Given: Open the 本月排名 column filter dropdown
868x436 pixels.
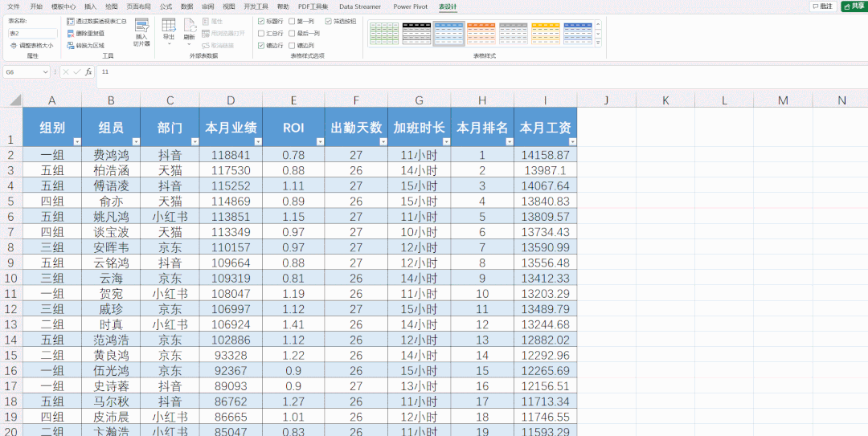Looking at the screenshot, I should [510, 142].
